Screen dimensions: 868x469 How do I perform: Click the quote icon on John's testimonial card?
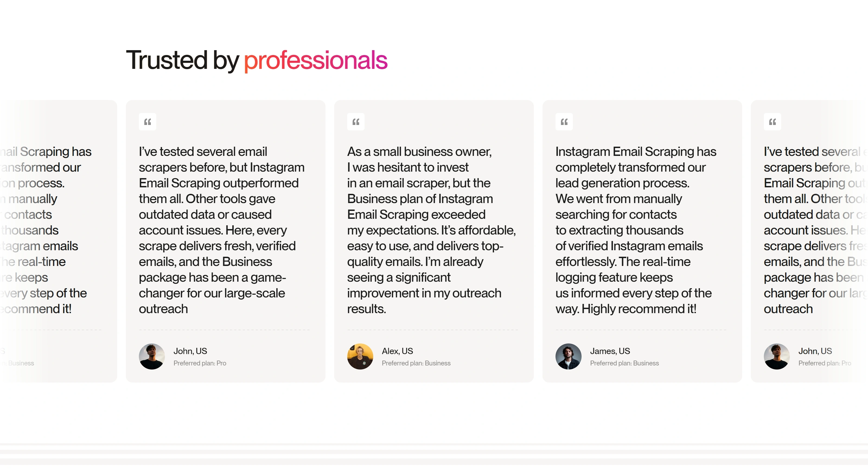tap(148, 121)
